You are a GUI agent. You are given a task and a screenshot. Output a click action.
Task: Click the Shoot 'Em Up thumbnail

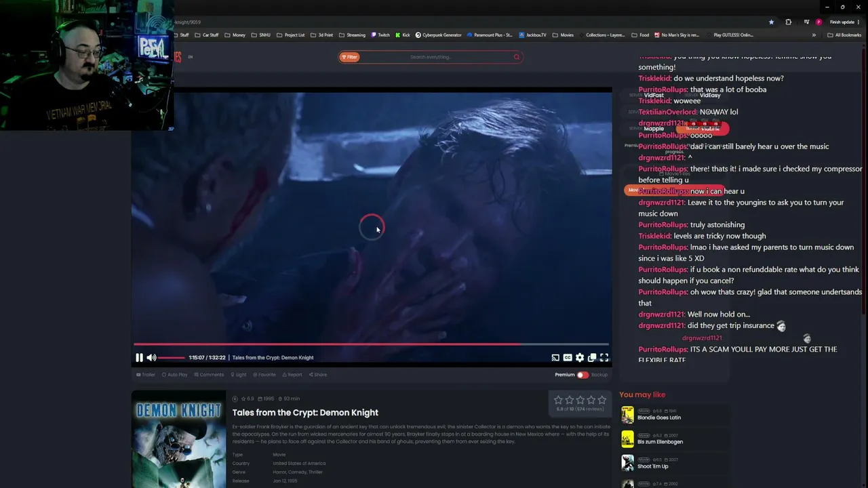point(627,463)
